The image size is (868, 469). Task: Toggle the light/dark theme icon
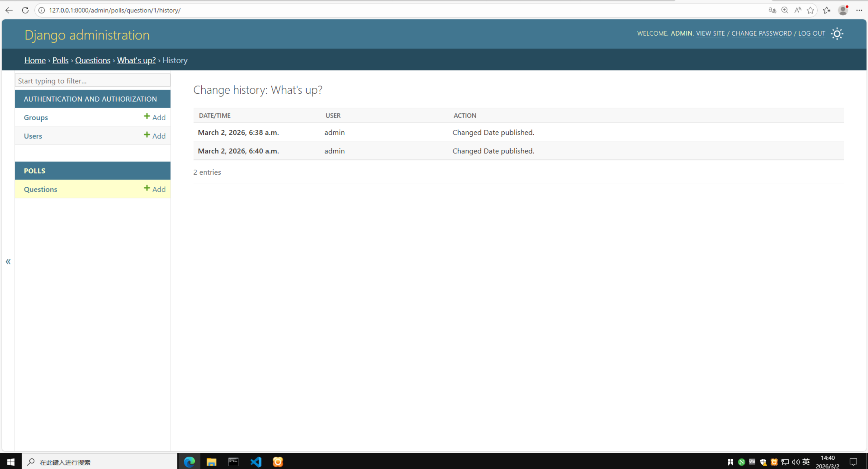(837, 34)
